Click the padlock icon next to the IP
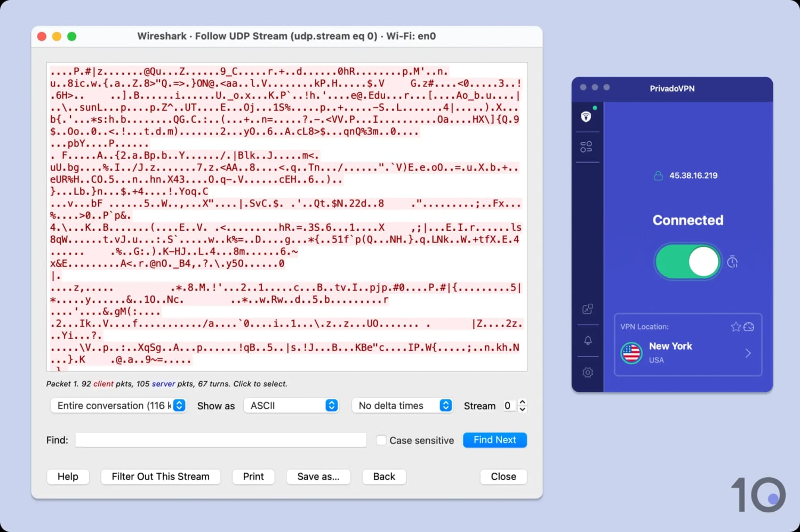The height and width of the screenshot is (532, 800). [657, 175]
